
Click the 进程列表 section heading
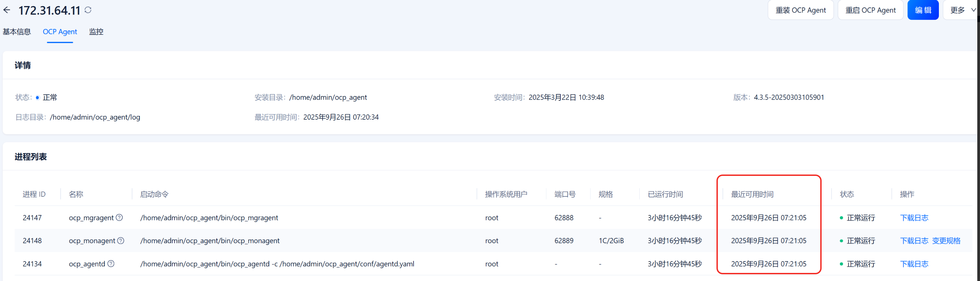click(31, 157)
